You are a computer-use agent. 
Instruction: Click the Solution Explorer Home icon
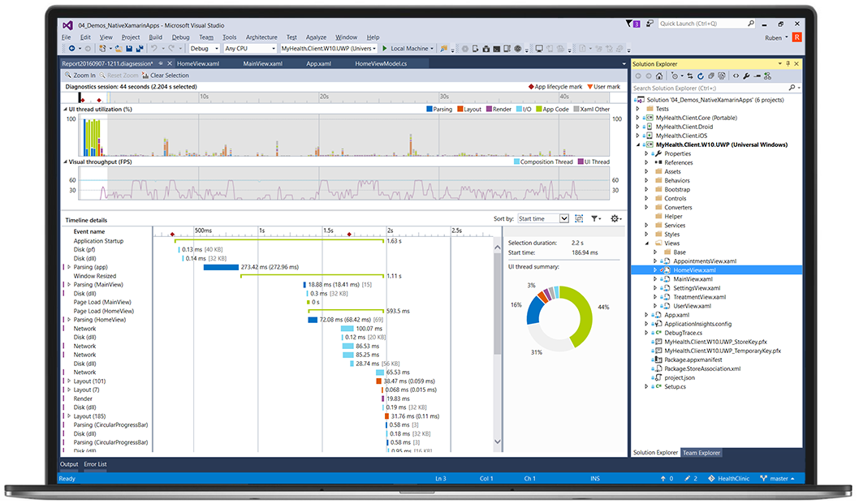pos(659,76)
